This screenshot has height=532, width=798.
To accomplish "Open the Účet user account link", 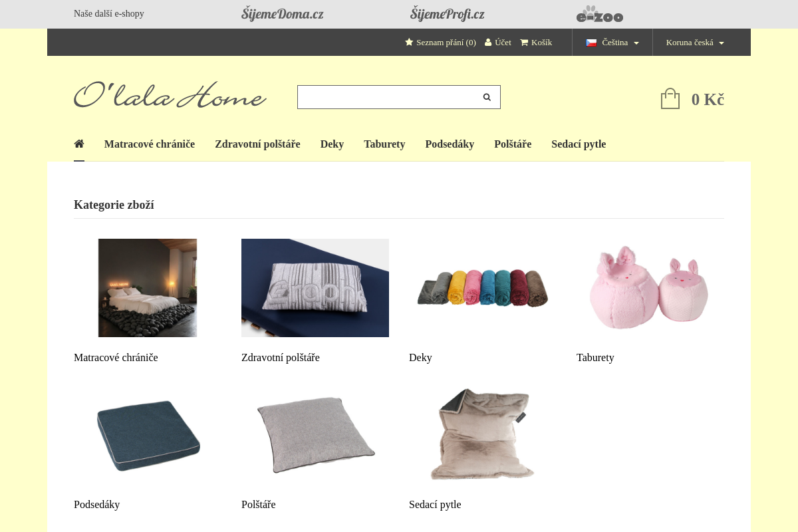I will tap(498, 42).
